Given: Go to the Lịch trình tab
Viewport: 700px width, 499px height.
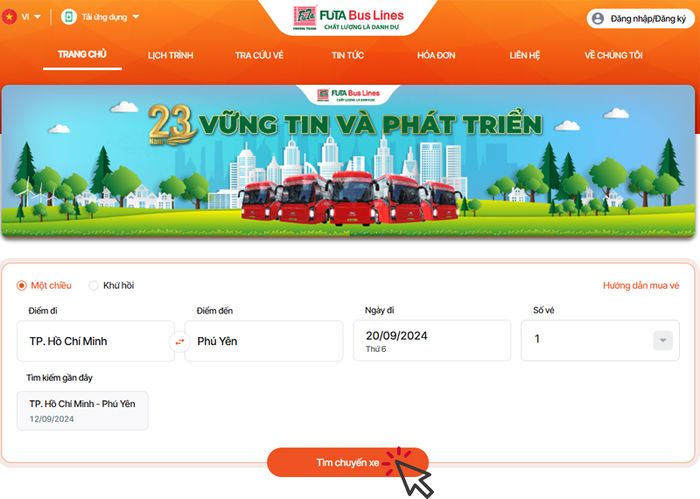Looking at the screenshot, I should [171, 55].
